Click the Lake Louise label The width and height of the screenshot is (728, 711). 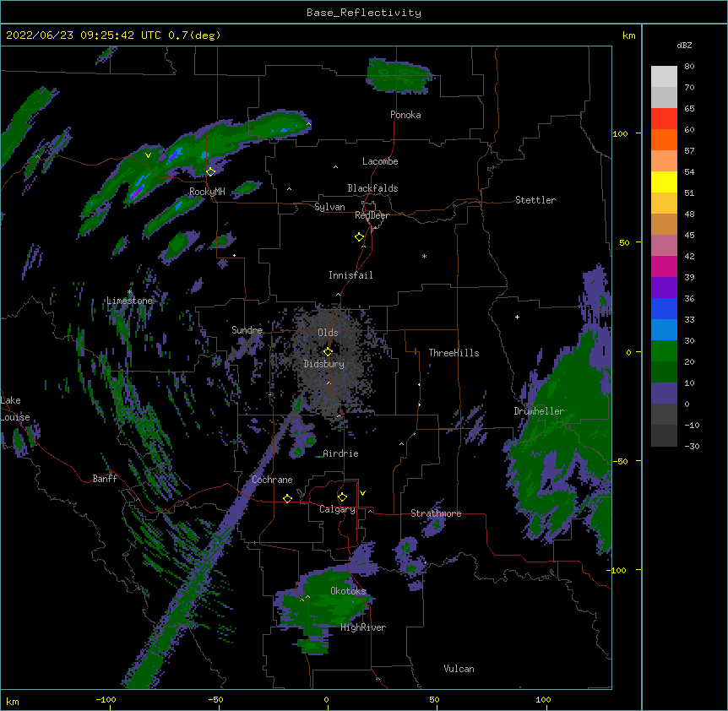[14, 409]
